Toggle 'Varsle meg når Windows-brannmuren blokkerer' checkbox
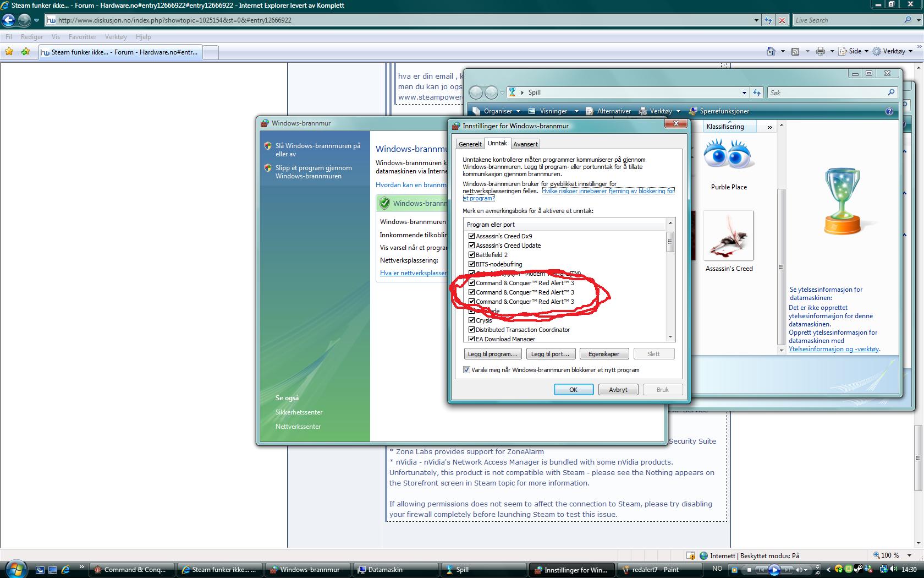The height and width of the screenshot is (578, 924). (467, 370)
